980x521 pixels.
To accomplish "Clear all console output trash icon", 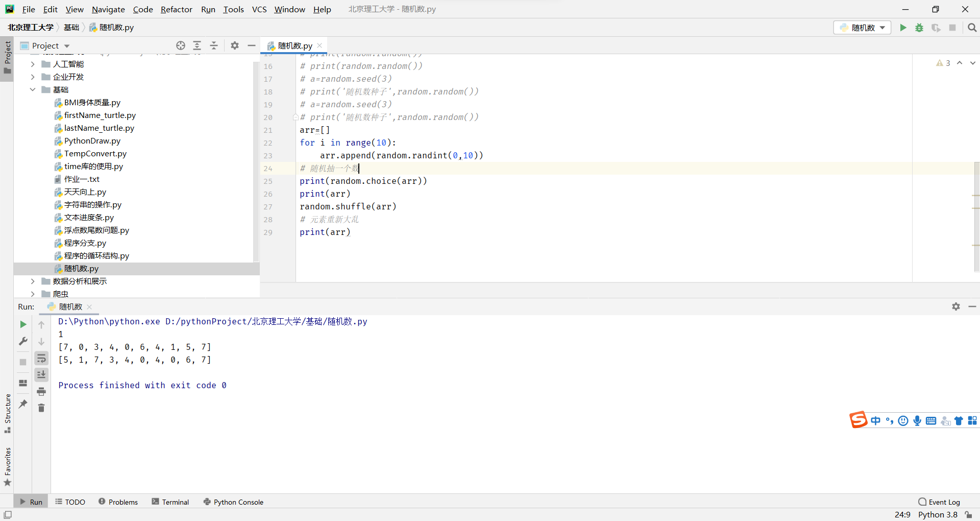I will pyautogui.click(x=41, y=408).
